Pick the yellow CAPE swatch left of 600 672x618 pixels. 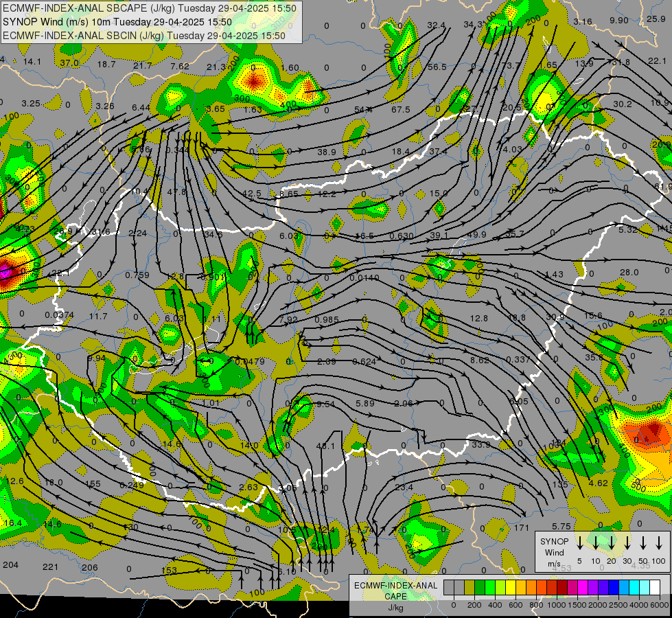click(x=511, y=588)
